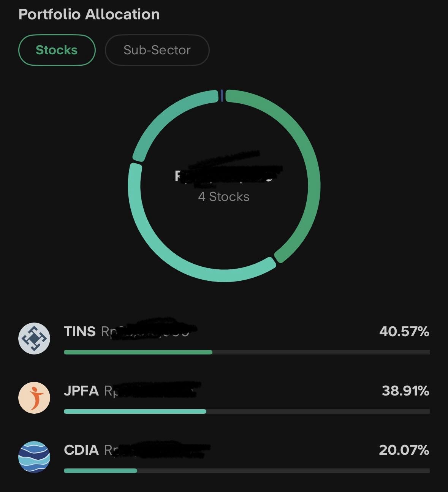The image size is (448, 492).
Task: Tap the 40.57% allocation value
Action: [404, 332]
